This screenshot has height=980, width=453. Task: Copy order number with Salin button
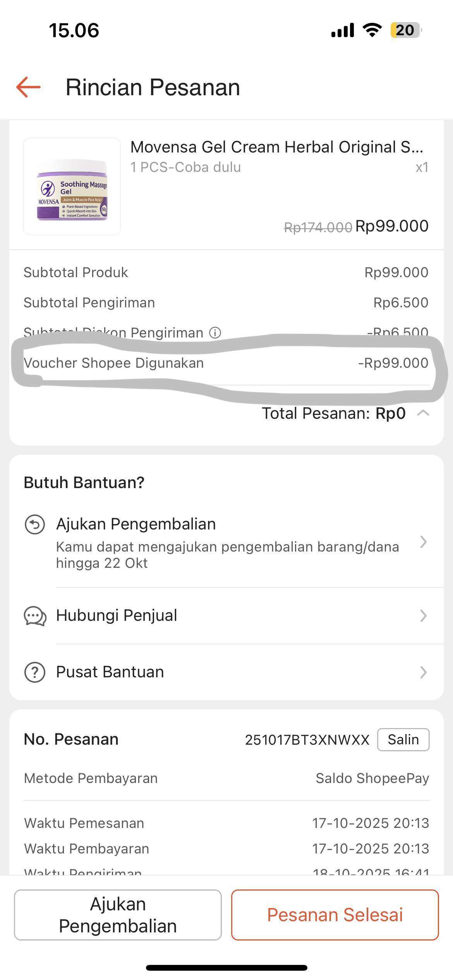(x=403, y=740)
